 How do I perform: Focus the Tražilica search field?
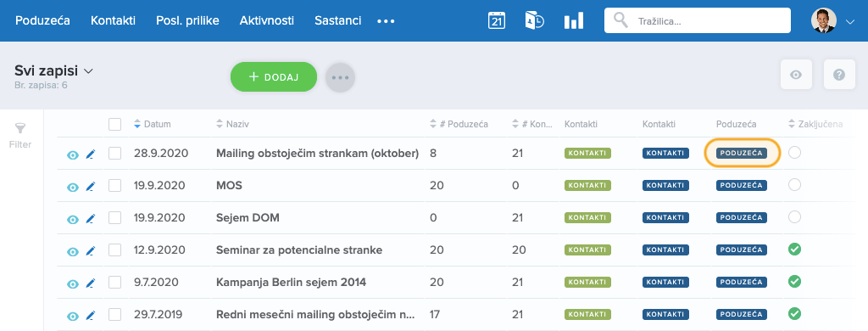pyautogui.click(x=697, y=21)
